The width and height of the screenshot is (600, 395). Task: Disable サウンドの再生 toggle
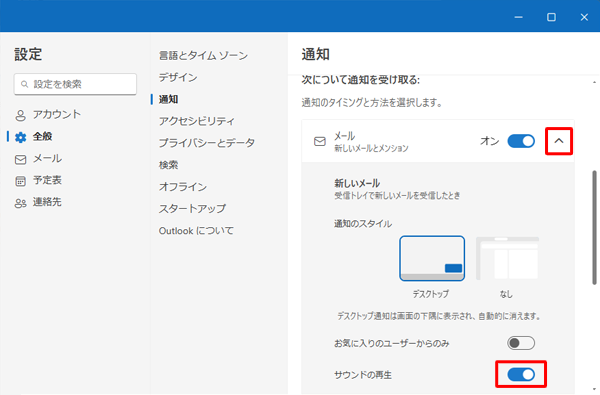(521, 374)
